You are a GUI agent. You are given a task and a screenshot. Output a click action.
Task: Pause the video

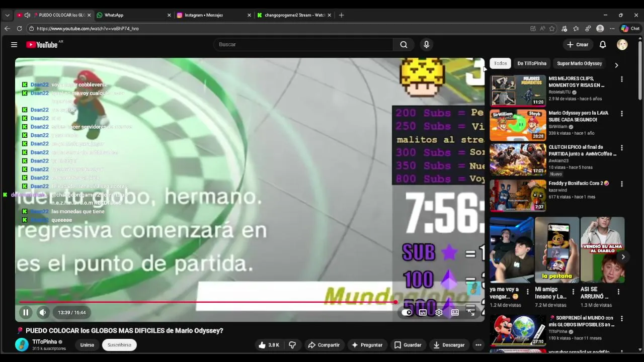click(26, 312)
